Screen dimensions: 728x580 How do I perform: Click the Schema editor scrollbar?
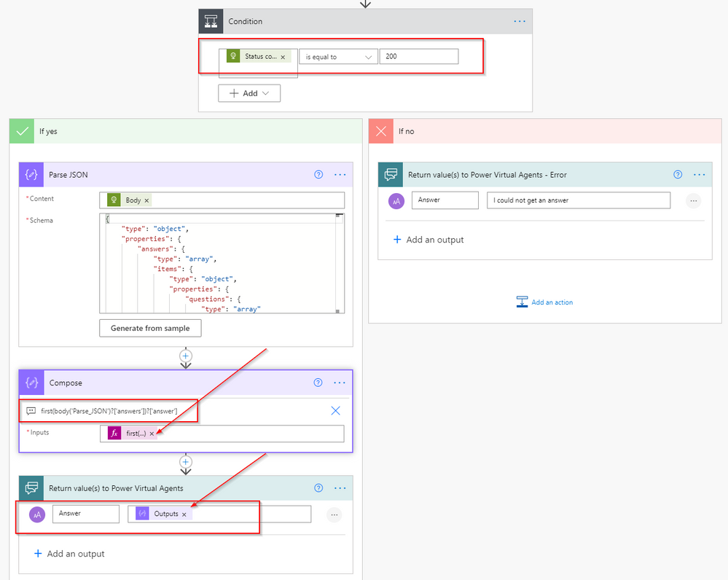coord(339,262)
